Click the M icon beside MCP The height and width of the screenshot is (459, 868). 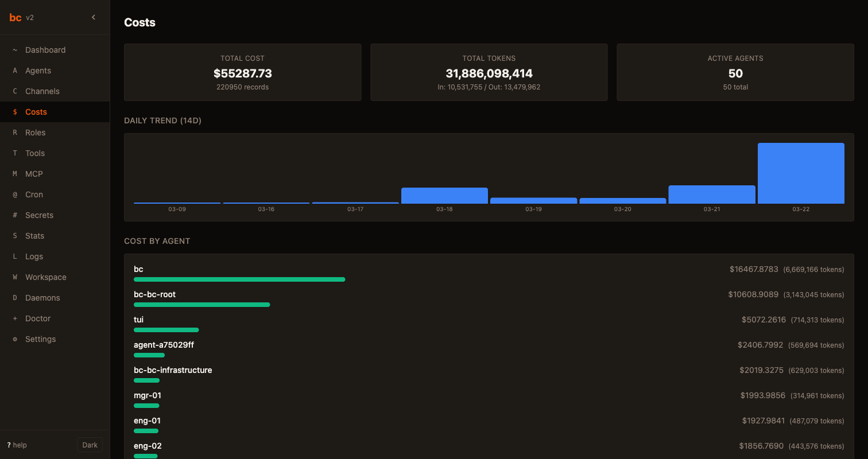pos(15,174)
